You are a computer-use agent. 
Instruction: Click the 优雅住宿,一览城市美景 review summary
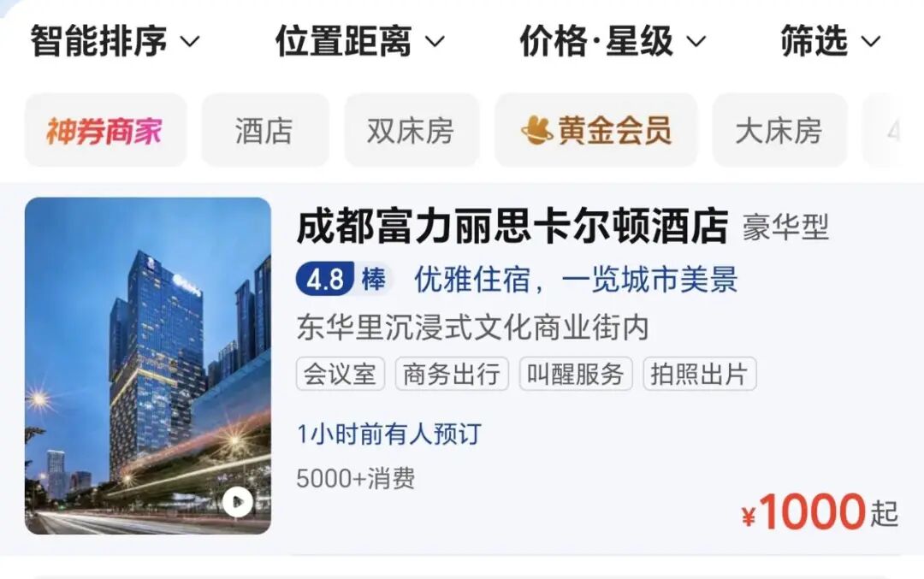tap(576, 279)
